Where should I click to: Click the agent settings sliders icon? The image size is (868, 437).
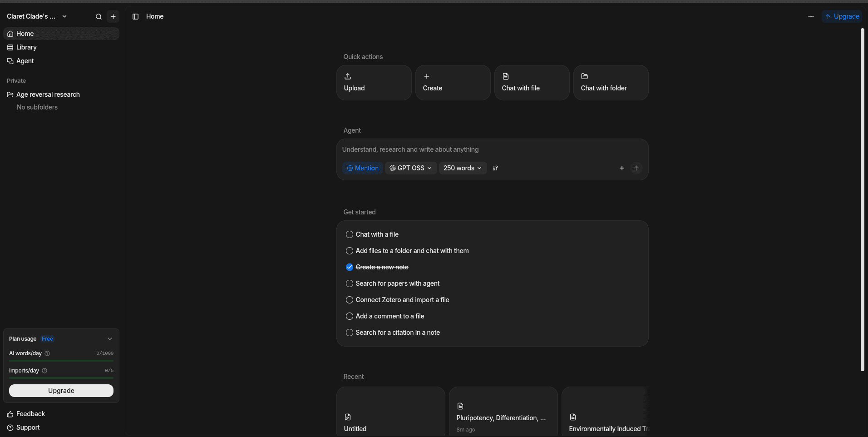tap(495, 168)
